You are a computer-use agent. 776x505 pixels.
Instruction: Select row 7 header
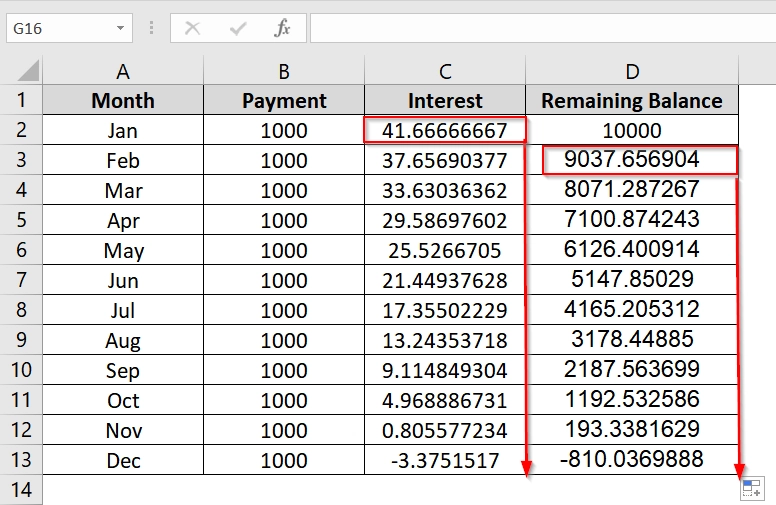(x=21, y=280)
